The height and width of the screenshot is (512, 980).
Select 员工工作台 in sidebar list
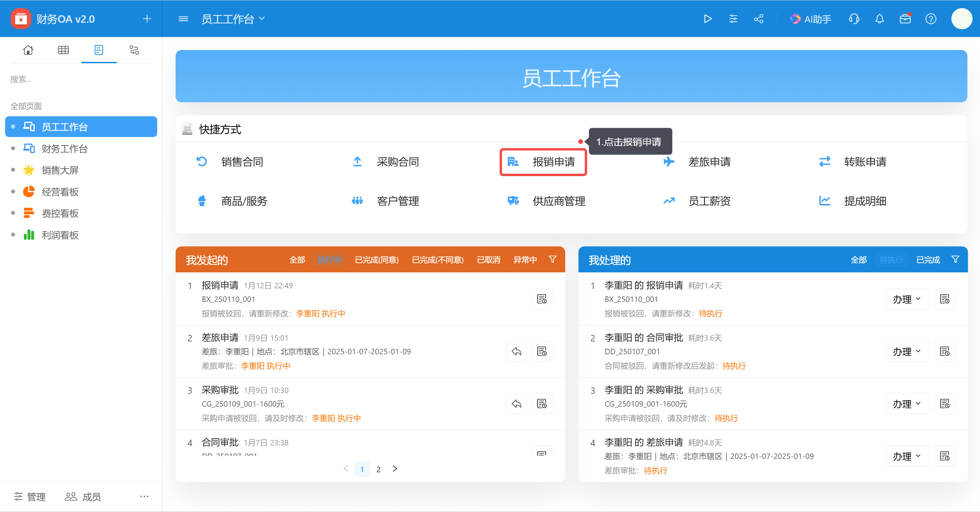[81, 126]
